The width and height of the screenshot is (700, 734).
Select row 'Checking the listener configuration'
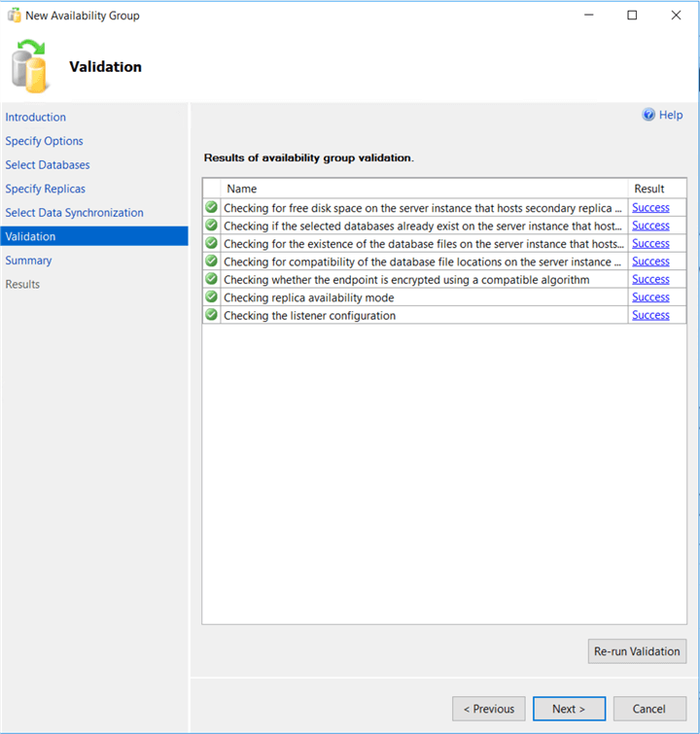tap(445, 315)
